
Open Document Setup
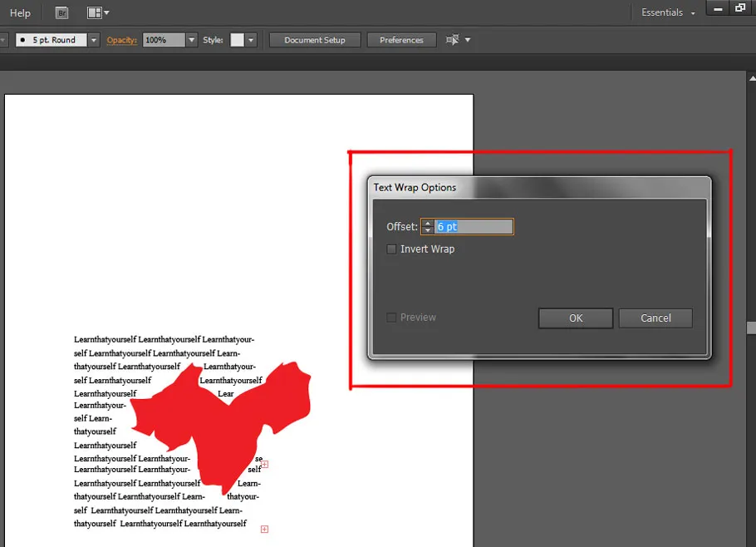(314, 39)
